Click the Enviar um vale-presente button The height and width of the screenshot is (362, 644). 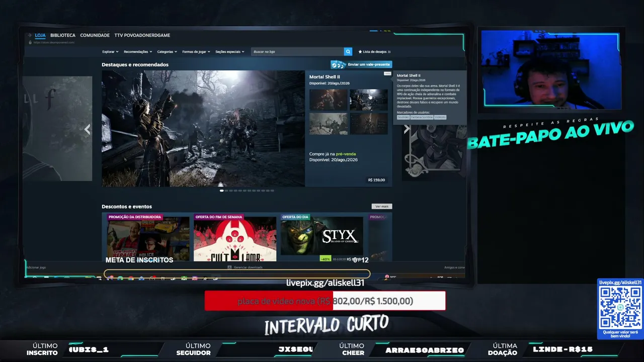[x=361, y=64]
